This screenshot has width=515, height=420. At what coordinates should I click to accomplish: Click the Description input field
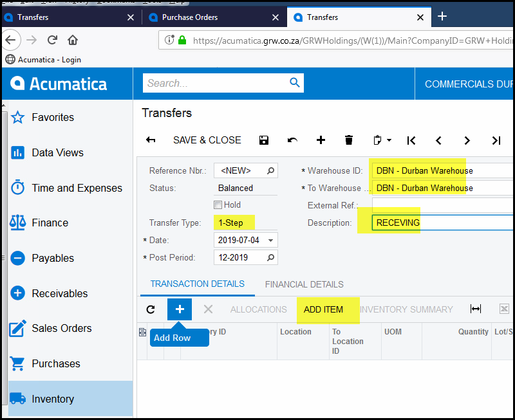pos(443,223)
